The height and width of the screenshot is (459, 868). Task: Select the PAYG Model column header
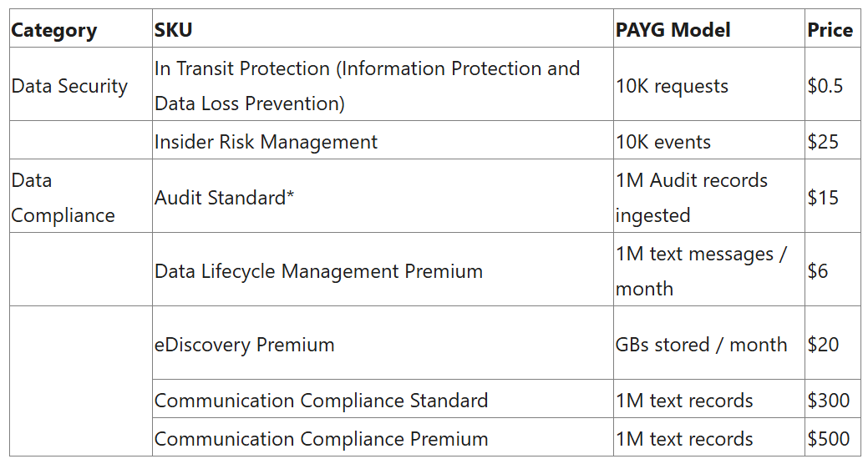[673, 31]
